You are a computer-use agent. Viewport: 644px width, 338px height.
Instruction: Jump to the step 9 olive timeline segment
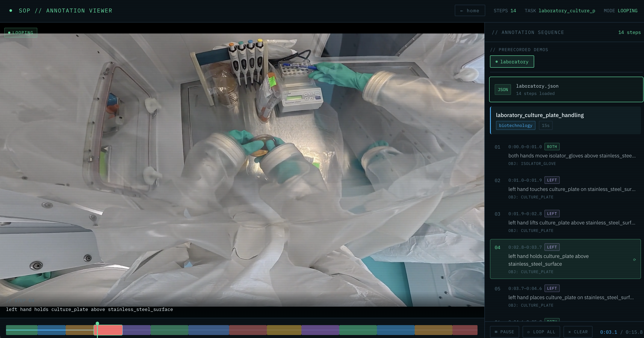[x=284, y=330]
